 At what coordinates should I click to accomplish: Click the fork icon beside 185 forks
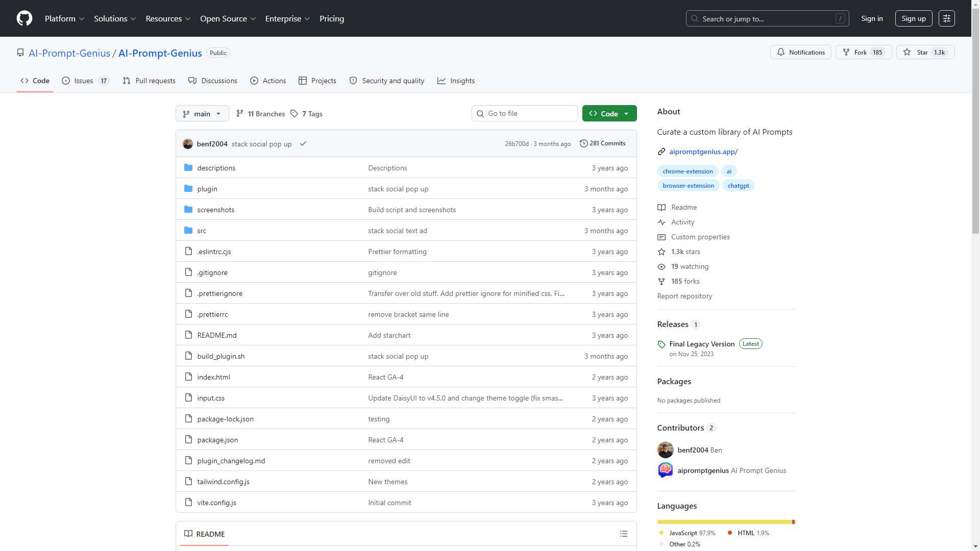661,281
